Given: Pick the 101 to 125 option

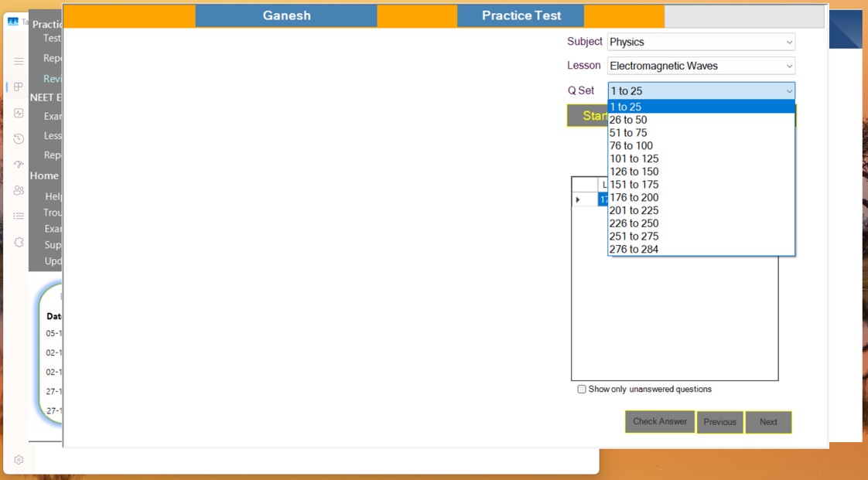Looking at the screenshot, I should point(634,158).
